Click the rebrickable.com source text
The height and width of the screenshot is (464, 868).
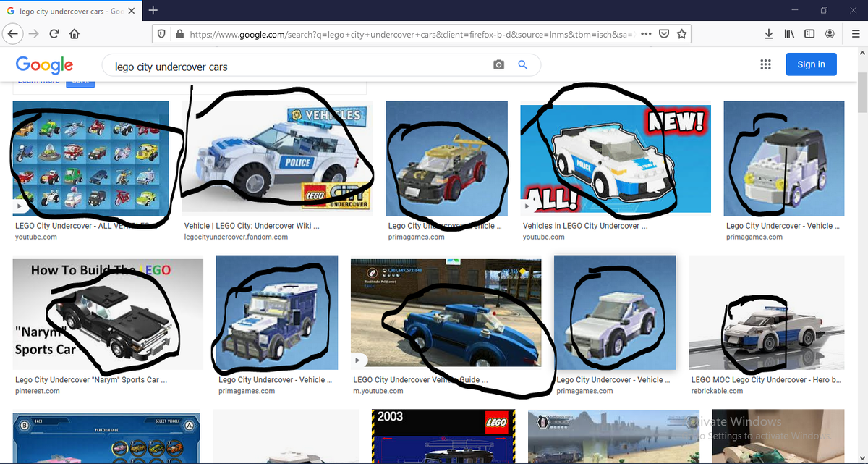pyautogui.click(x=717, y=391)
